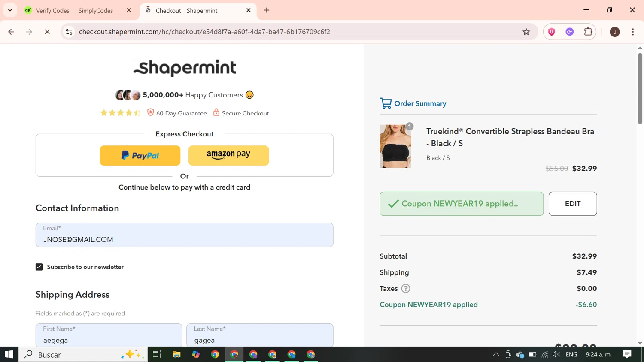Click the Email input field
Image resolution: width=644 pixels, height=362 pixels.
tap(185, 235)
